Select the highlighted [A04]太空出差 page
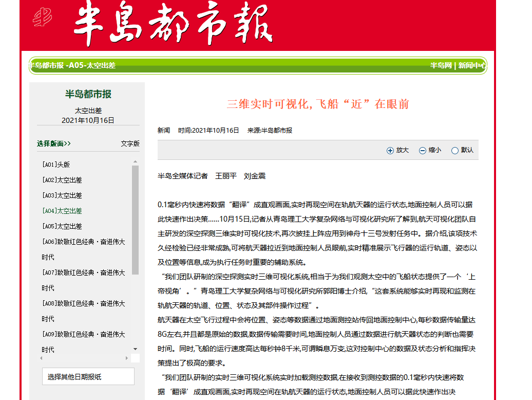The image size is (532, 400). coord(62,211)
